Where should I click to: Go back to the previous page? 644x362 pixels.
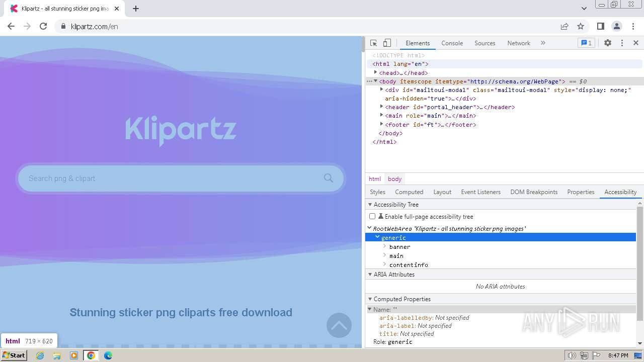point(11,26)
